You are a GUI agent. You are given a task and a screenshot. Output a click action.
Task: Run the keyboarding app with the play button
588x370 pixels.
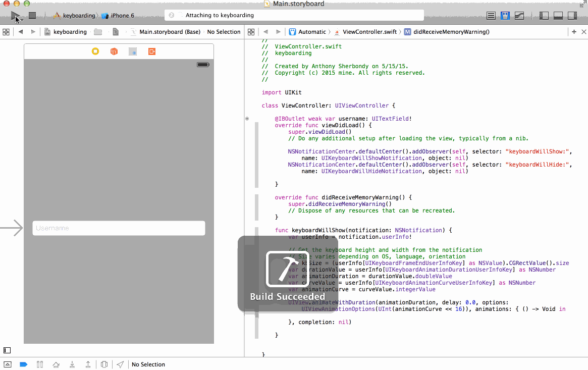pyautogui.click(x=15, y=16)
